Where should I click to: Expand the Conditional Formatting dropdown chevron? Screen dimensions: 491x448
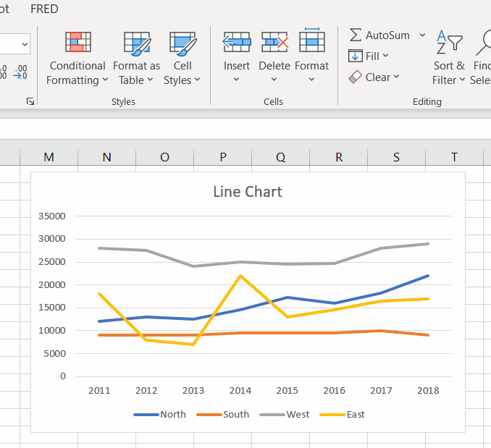(105, 80)
